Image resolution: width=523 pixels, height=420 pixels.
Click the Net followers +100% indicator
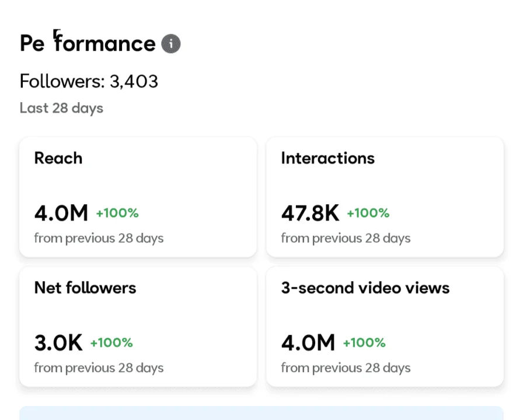tap(111, 342)
